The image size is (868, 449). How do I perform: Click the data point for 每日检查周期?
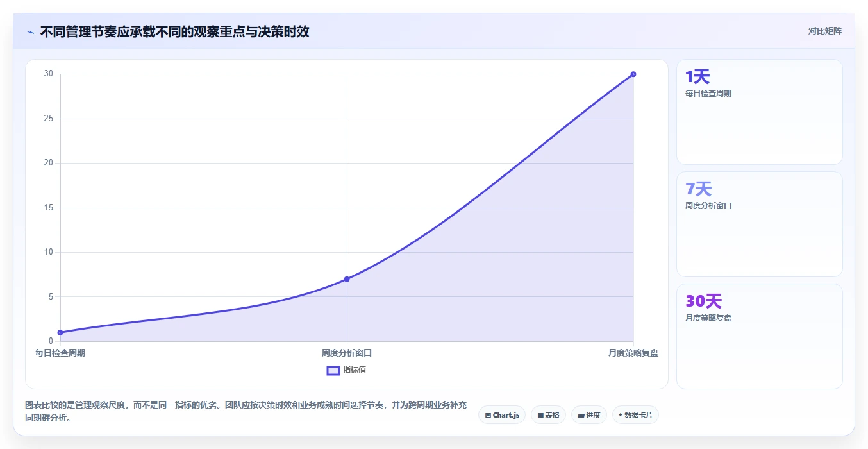[x=60, y=332]
